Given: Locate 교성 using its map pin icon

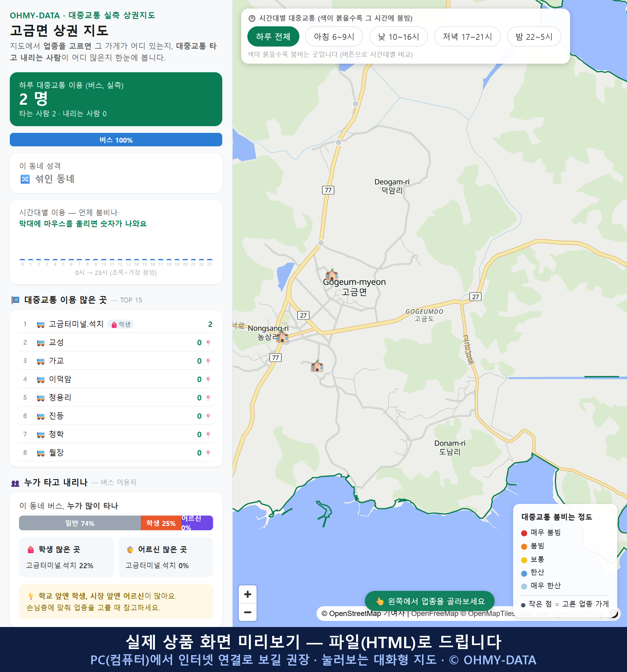Looking at the screenshot, I should pyautogui.click(x=208, y=343).
